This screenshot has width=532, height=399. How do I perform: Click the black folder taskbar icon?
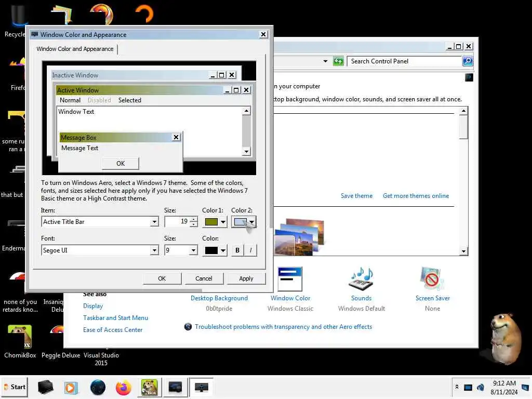(45, 387)
